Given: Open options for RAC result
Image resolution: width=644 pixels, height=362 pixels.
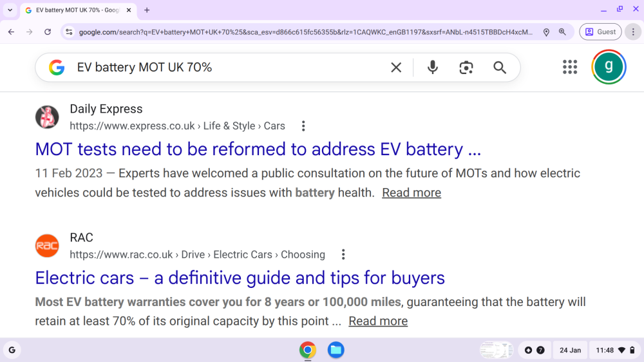Looking at the screenshot, I should point(343,255).
